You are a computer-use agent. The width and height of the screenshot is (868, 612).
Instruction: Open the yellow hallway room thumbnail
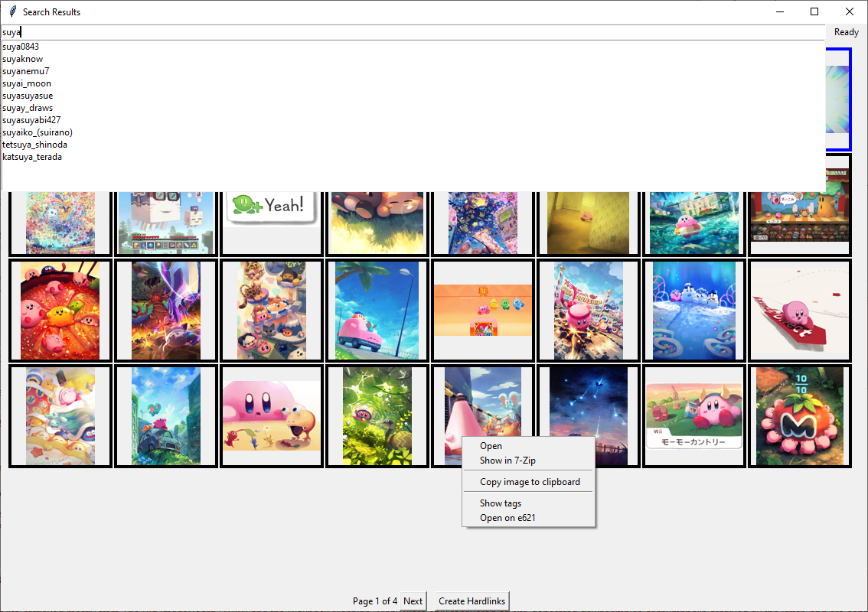pyautogui.click(x=589, y=223)
